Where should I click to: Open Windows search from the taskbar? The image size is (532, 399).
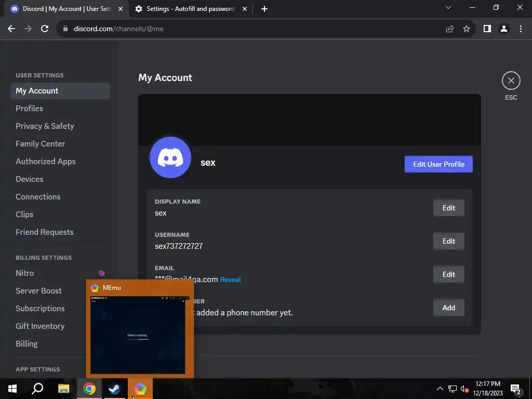37,389
